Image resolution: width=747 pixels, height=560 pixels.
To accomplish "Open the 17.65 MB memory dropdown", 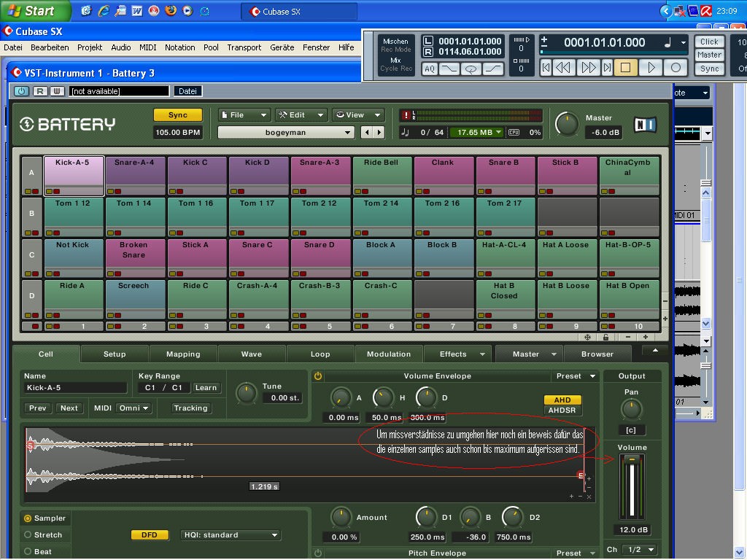I will pyautogui.click(x=478, y=133).
